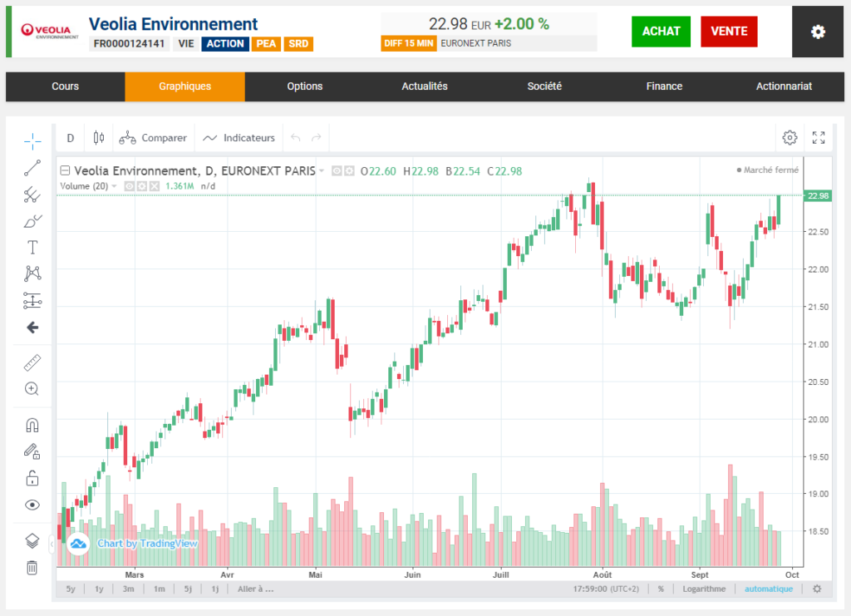Select the trend line drawing tool

tap(32, 168)
